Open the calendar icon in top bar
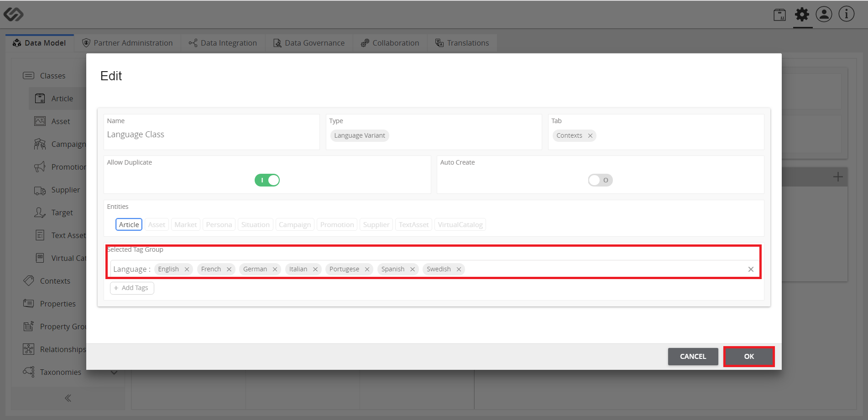Viewport: 868px width, 420px height. pyautogui.click(x=779, y=15)
